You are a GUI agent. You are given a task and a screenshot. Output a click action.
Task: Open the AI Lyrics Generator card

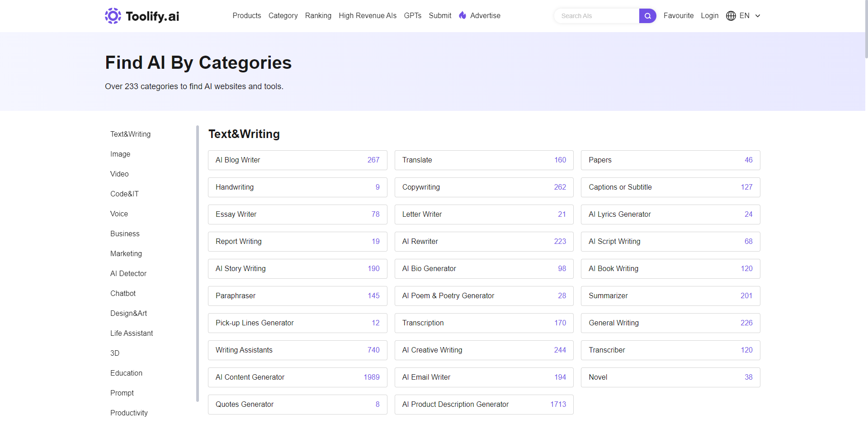670,214
